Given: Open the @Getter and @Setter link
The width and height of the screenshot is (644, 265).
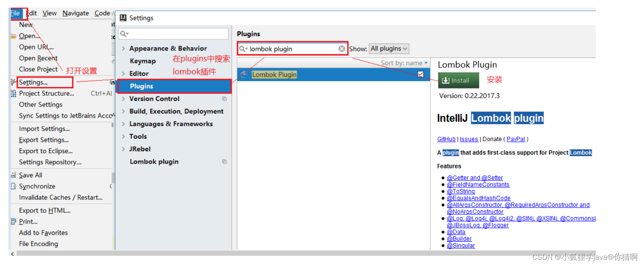Looking at the screenshot, I should click(475, 178).
